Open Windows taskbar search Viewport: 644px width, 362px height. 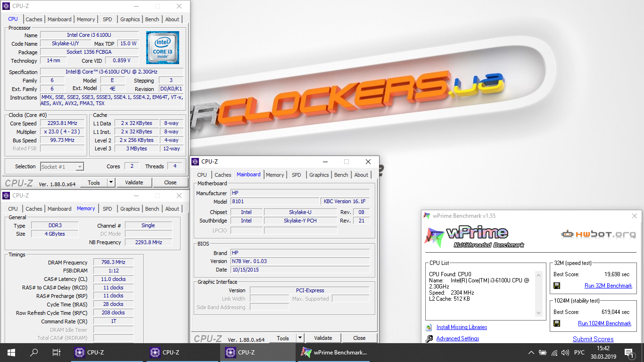tap(34, 352)
